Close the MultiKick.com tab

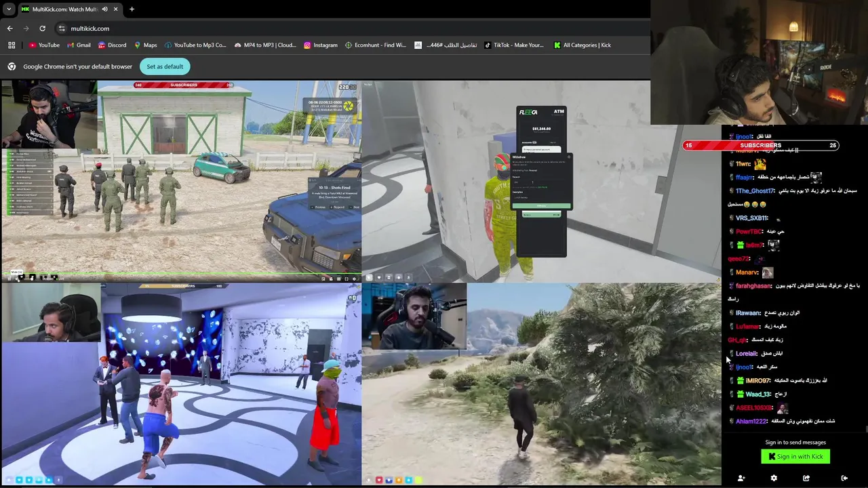[115, 9]
